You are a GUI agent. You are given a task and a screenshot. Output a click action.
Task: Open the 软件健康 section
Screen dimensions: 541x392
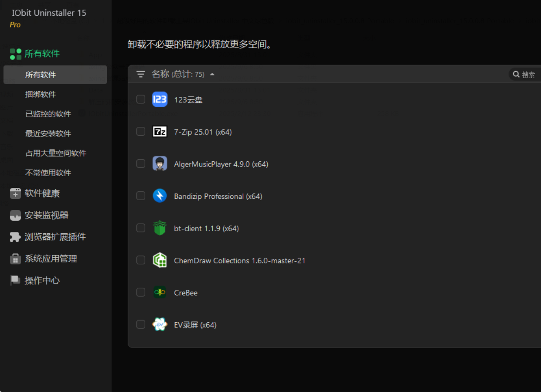pos(42,194)
